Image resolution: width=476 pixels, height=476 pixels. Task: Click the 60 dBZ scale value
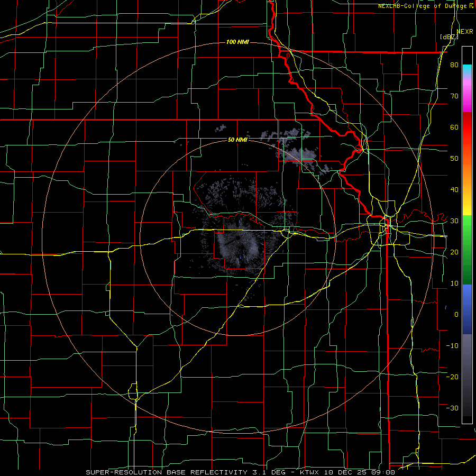click(x=454, y=127)
